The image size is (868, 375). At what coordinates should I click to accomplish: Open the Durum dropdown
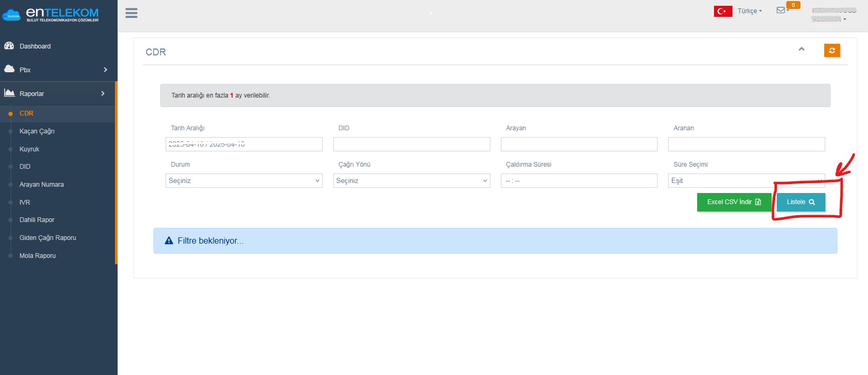[244, 180]
